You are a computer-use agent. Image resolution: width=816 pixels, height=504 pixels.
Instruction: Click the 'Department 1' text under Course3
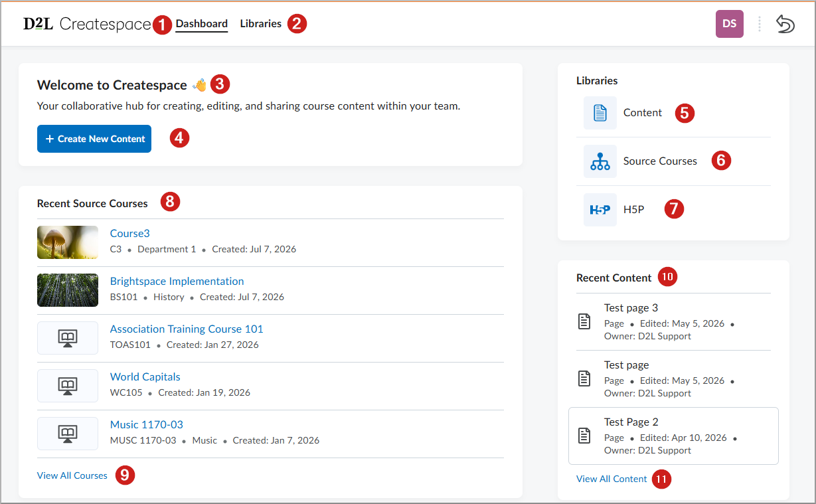pyautogui.click(x=167, y=250)
